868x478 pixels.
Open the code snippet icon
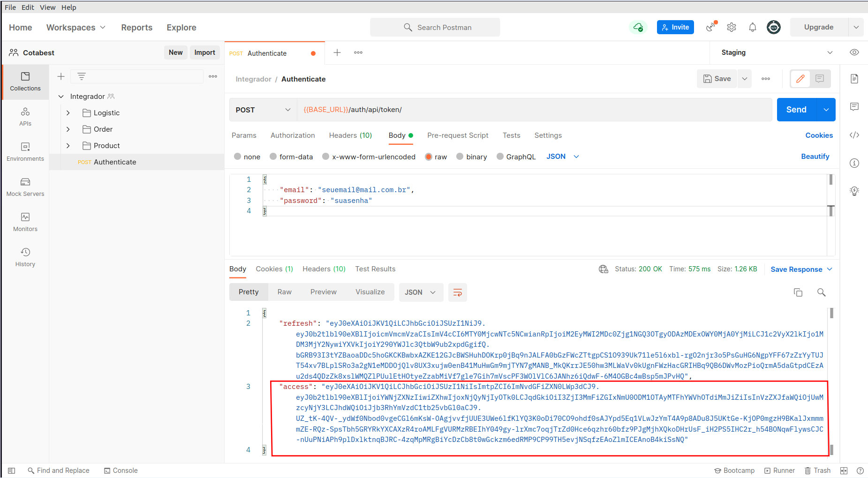click(x=854, y=135)
